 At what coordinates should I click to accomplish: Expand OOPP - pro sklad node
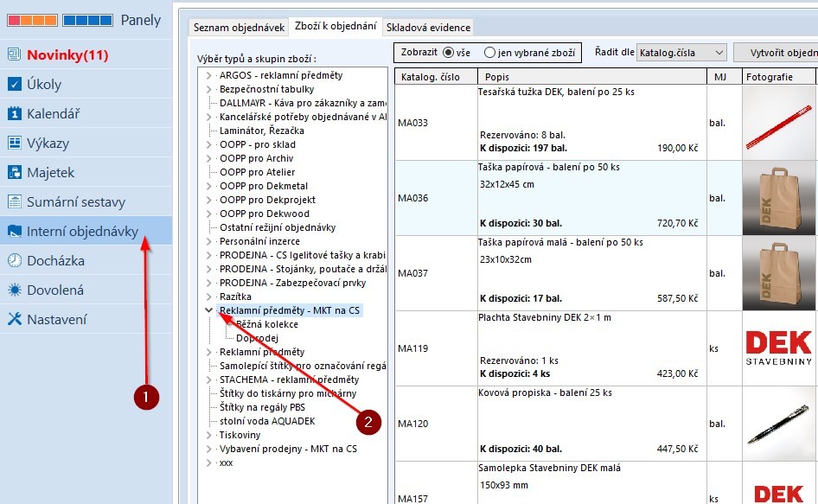click(x=208, y=144)
